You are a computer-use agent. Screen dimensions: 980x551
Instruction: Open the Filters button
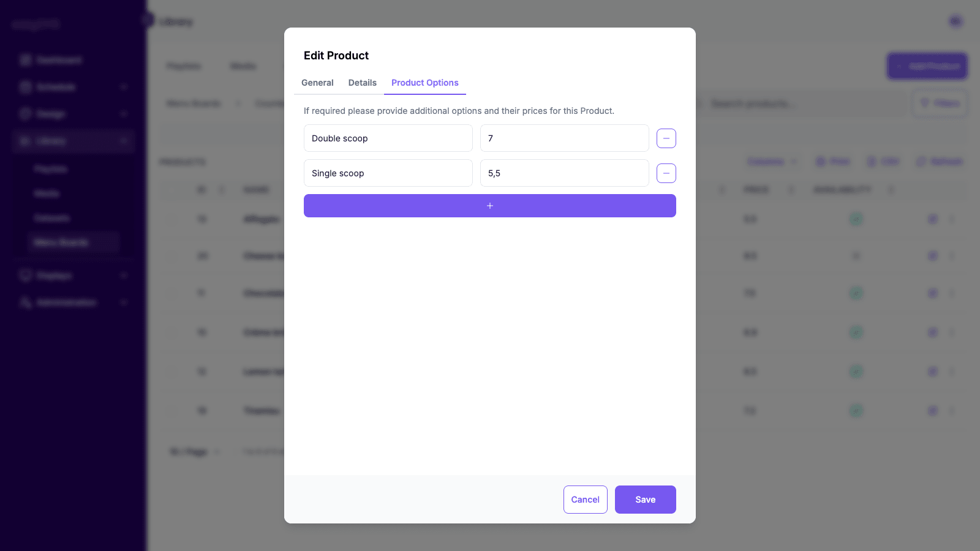coord(940,103)
